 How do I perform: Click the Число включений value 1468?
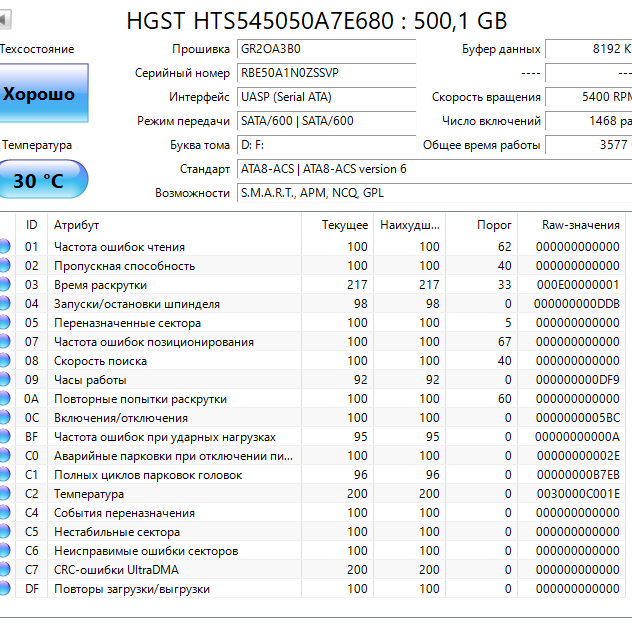[588, 121]
